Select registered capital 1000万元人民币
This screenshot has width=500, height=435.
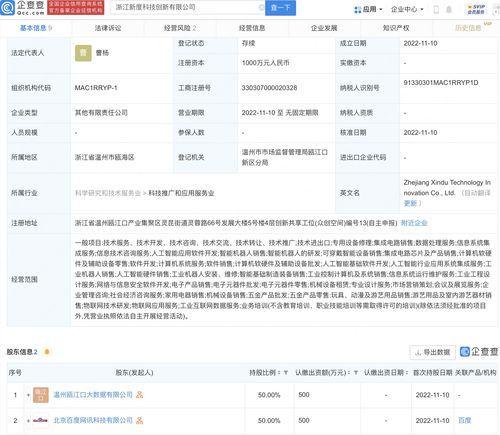click(266, 63)
